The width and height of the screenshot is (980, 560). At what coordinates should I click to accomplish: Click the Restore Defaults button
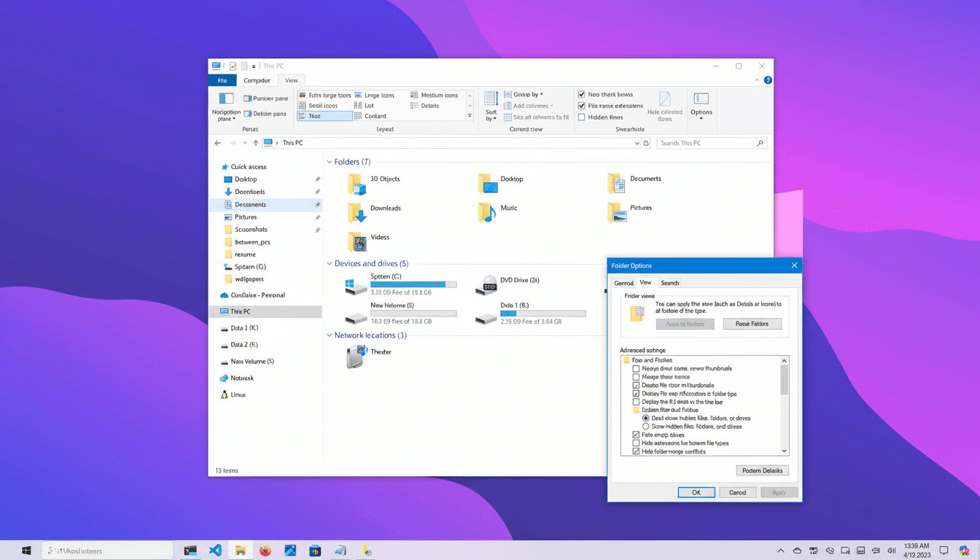click(762, 470)
